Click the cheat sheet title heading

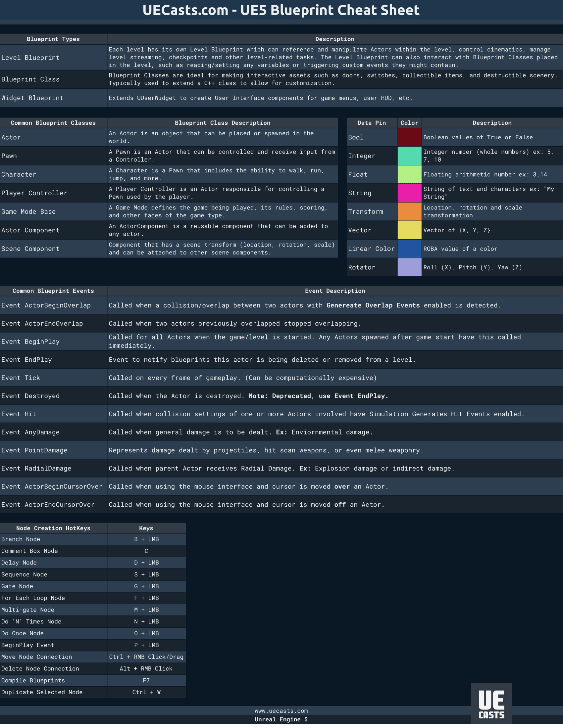coord(281,10)
